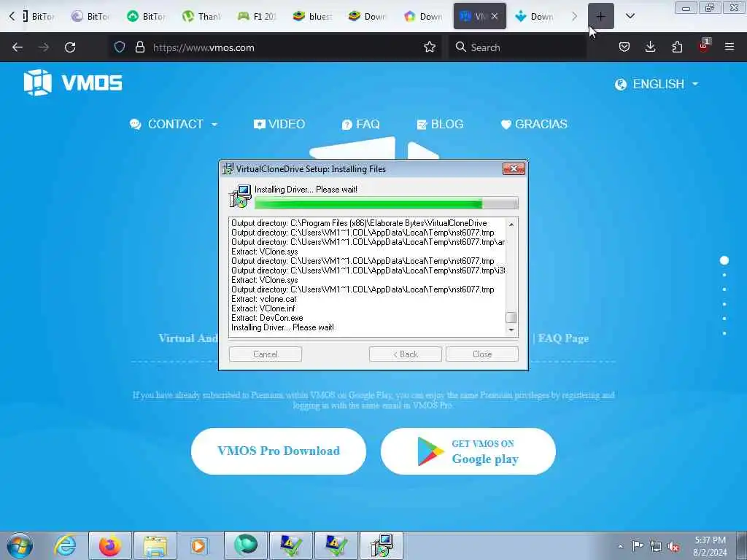Open the Windows Start button
Image resolution: width=747 pixels, height=560 pixels.
click(20, 546)
